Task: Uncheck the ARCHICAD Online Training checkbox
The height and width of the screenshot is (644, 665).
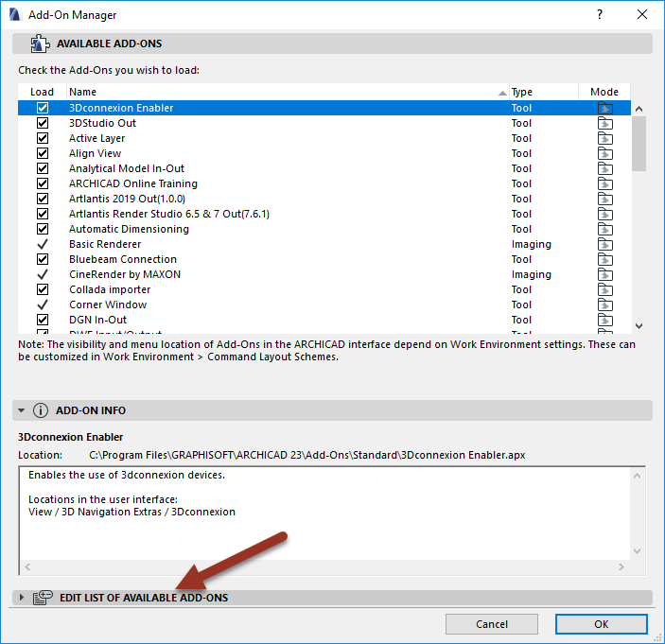Action: tap(43, 183)
